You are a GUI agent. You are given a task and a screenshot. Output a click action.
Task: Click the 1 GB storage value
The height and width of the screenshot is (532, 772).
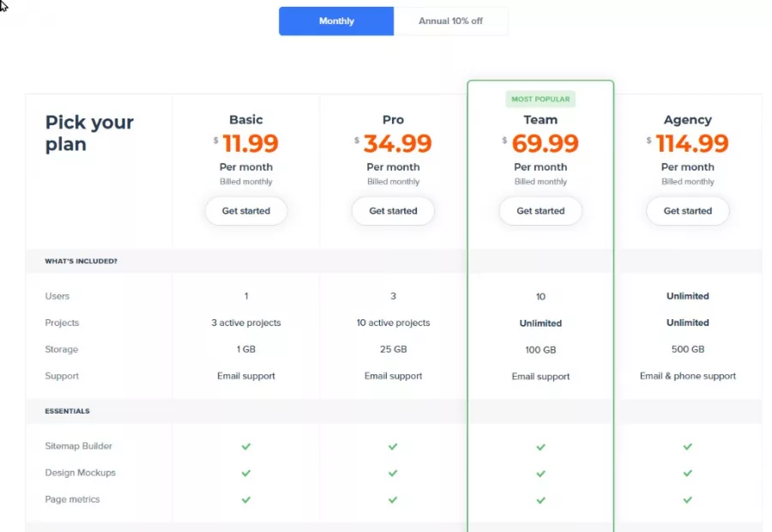[246, 349]
